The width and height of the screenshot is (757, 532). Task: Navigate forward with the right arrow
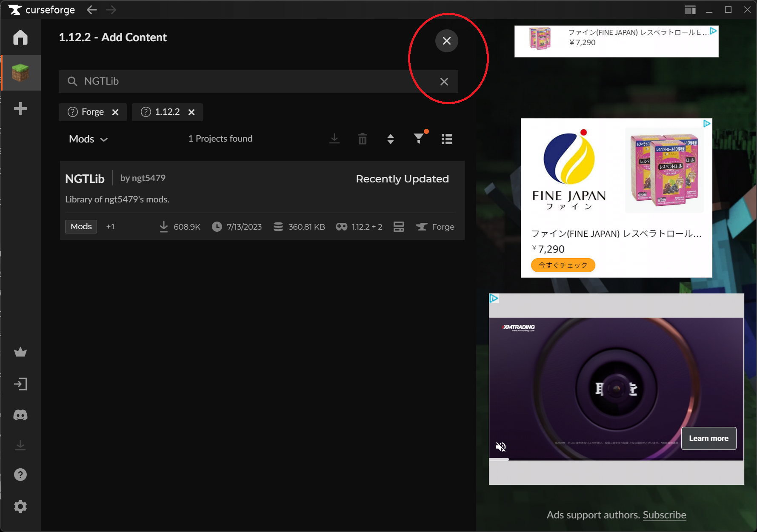[x=111, y=10]
